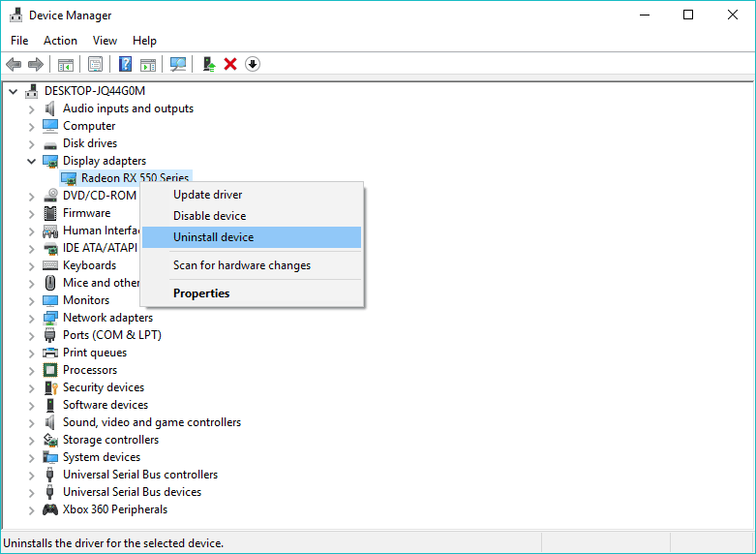
Task: Open the File menu
Action: point(19,41)
